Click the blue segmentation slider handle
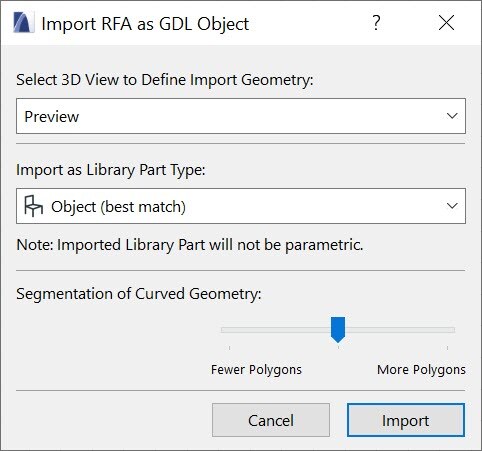 click(338, 330)
